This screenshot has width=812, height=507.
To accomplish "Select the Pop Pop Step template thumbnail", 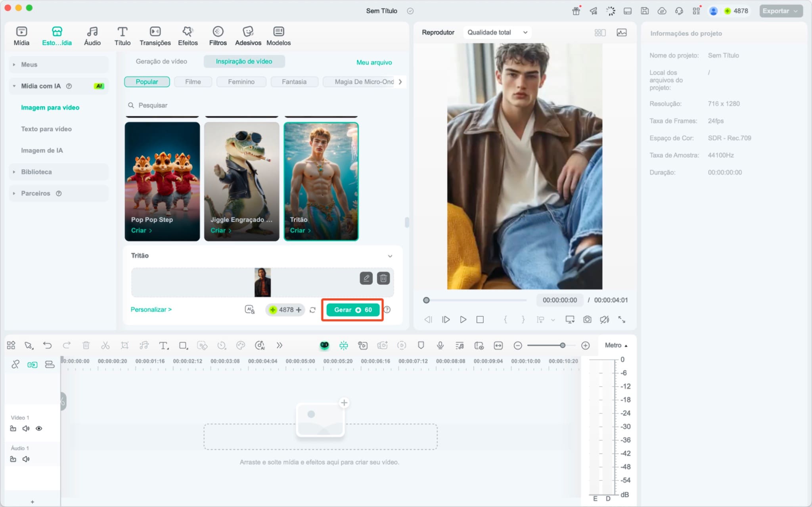I will point(162,181).
